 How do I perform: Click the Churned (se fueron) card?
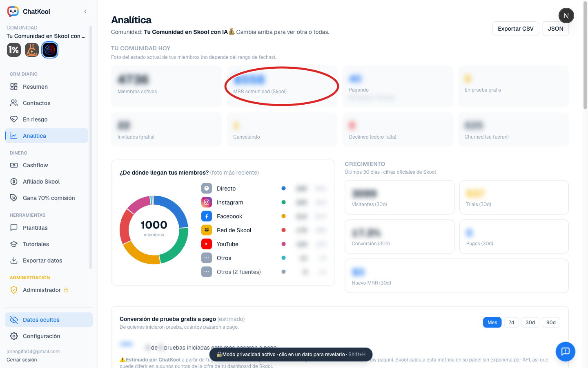(x=513, y=129)
